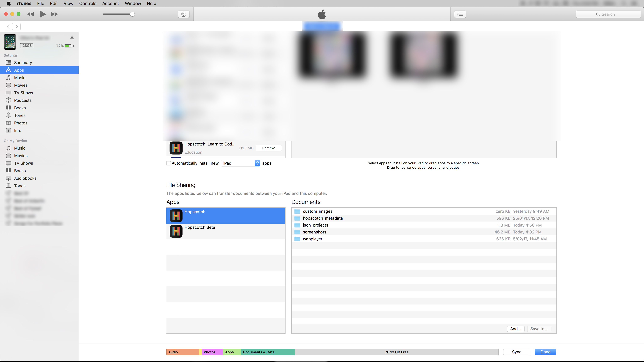The width and height of the screenshot is (644, 362).
Task: Open the Account menu
Action: tap(111, 3)
